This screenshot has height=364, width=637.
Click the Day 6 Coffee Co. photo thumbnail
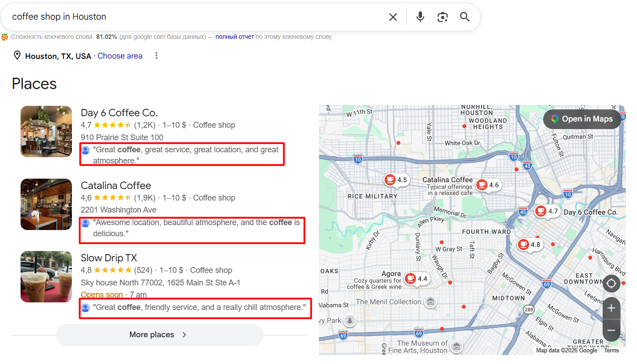(46, 131)
